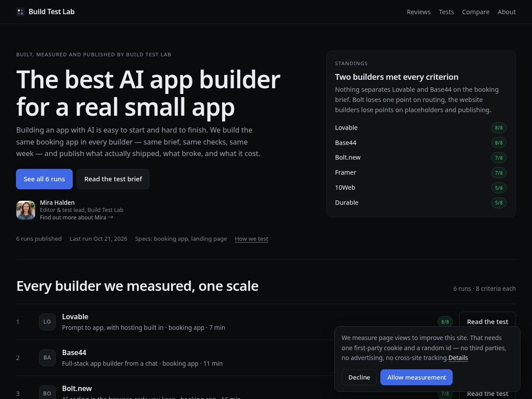Click Read the test for Lovable
The image size is (532, 399).
click(x=488, y=320)
